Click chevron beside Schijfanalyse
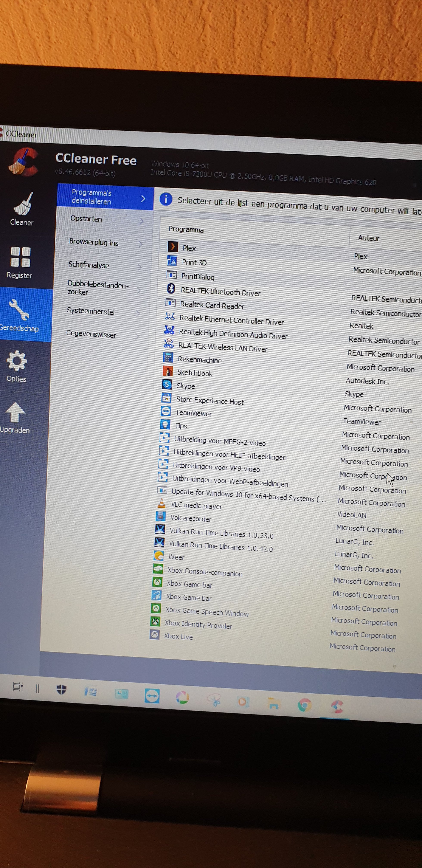This screenshot has width=422, height=868. click(140, 268)
